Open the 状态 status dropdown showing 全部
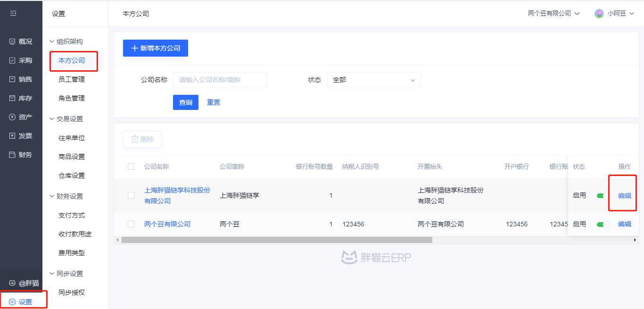Viewport: 644px width, 309px height. 373,80
